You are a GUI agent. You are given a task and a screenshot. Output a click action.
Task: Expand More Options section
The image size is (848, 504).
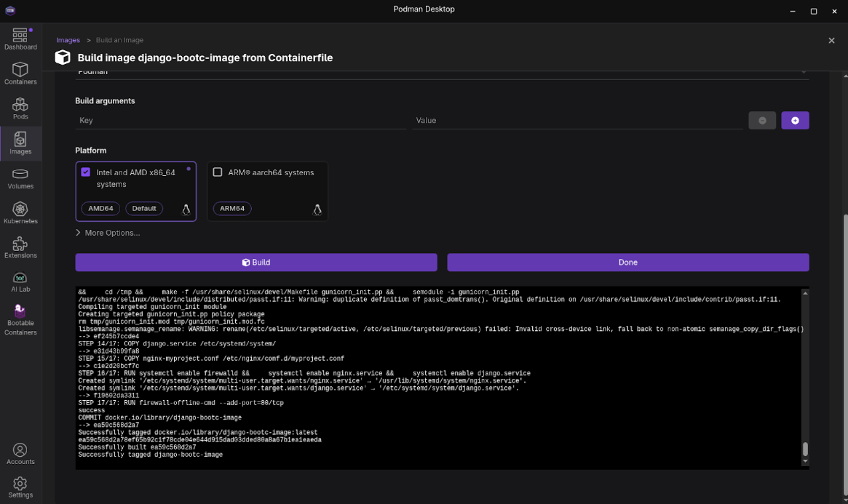108,233
